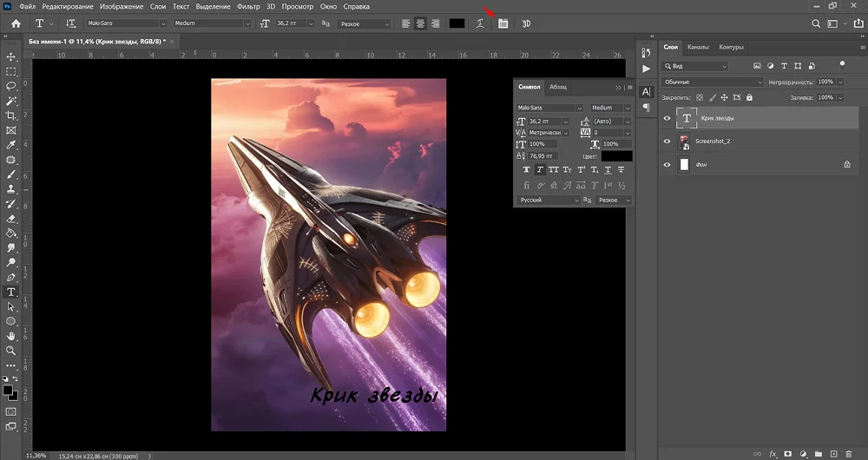Hide the Фон layer
Screen dimensions: 868x460
coord(667,164)
